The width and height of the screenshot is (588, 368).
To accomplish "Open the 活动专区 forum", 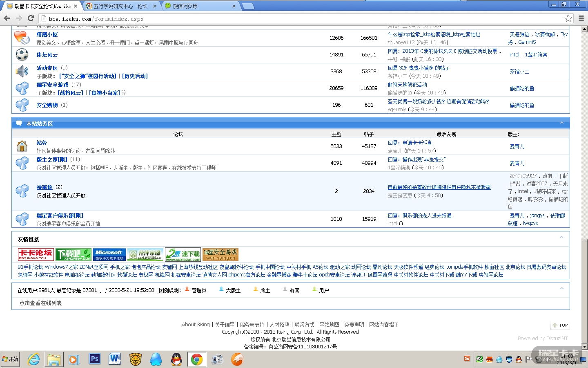I will pos(47,68).
